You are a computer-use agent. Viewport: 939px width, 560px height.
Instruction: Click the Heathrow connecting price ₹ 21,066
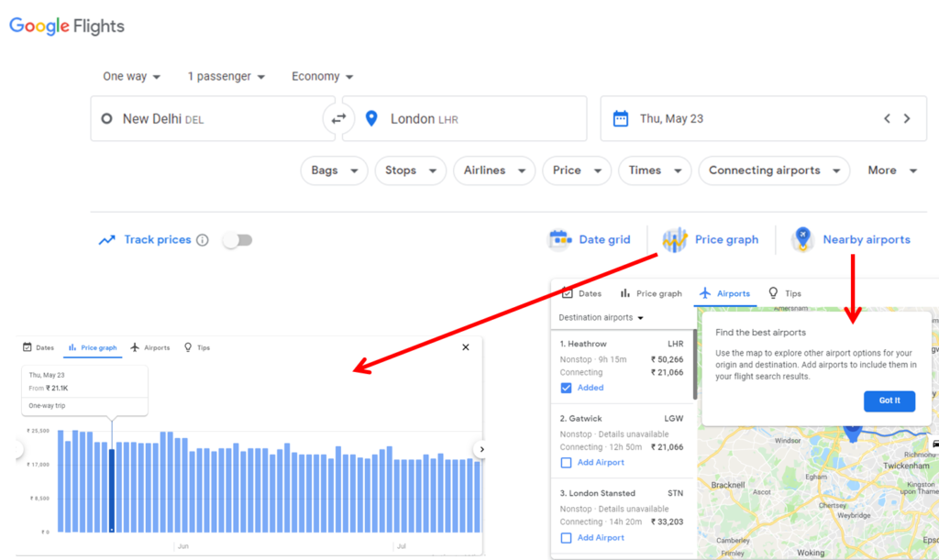[x=668, y=372]
